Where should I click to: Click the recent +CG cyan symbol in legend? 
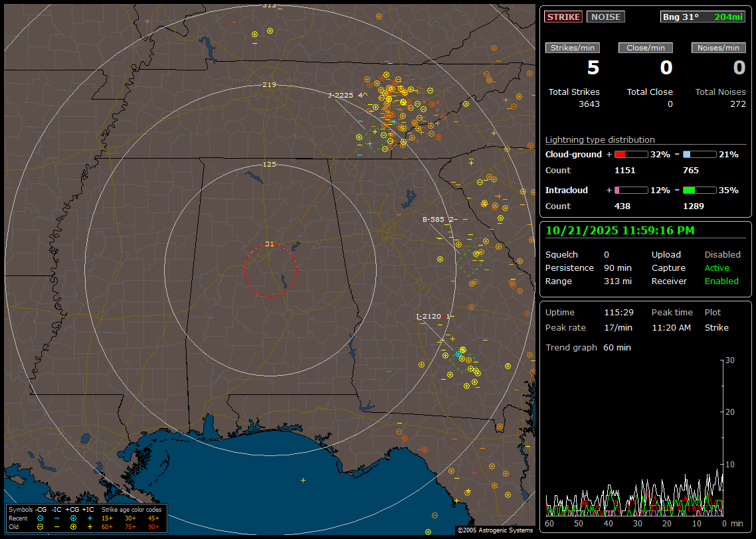[x=73, y=518]
